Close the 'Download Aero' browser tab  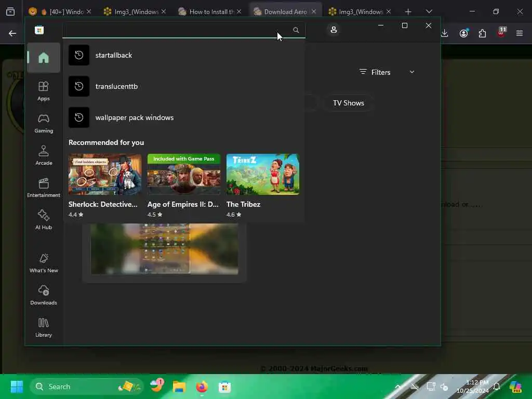coord(314,11)
